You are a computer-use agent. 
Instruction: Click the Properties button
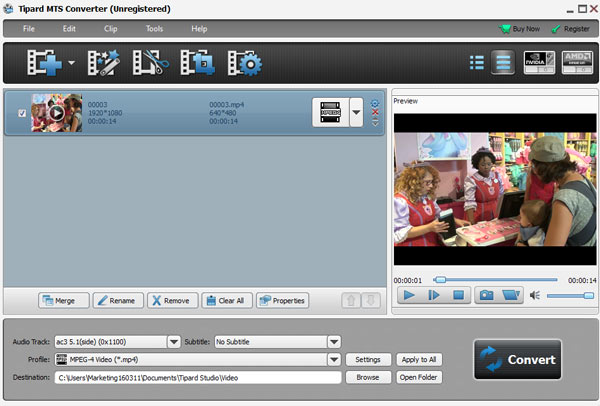coord(282,301)
